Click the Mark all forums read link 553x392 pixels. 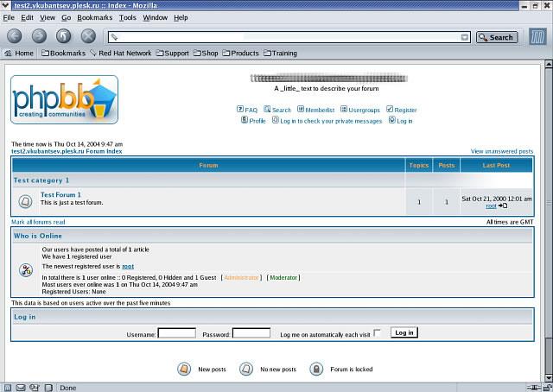click(38, 222)
